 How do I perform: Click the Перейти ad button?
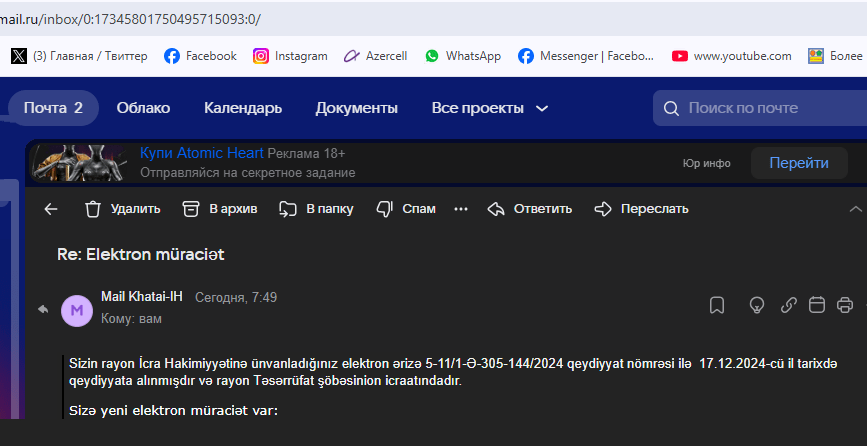click(x=798, y=163)
